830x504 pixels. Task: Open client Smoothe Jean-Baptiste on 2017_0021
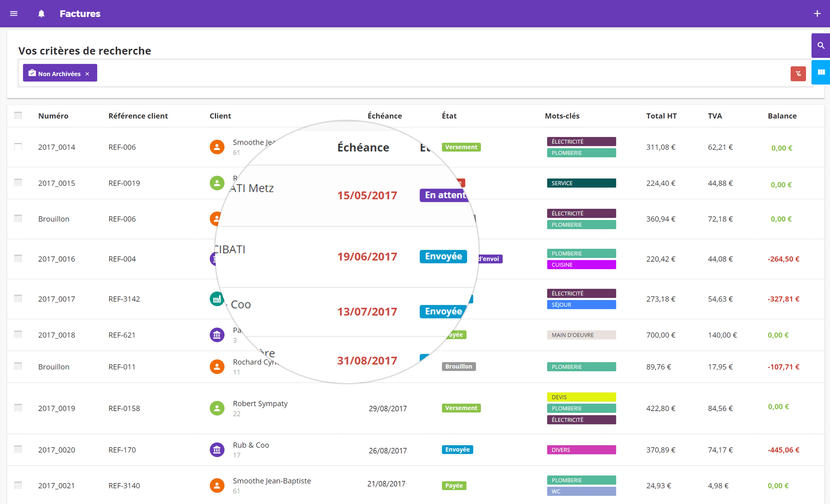(x=272, y=481)
